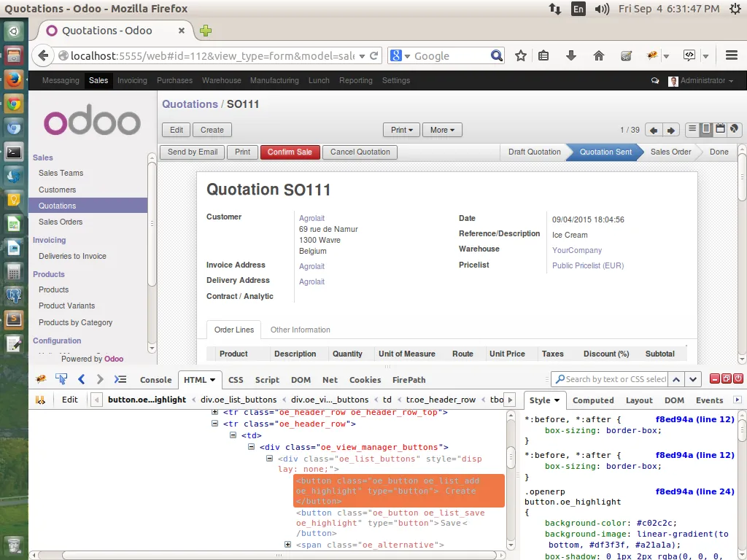Image resolution: width=747 pixels, height=560 pixels.
Task: Open Style side panel options dropdown
Action: 557,400
